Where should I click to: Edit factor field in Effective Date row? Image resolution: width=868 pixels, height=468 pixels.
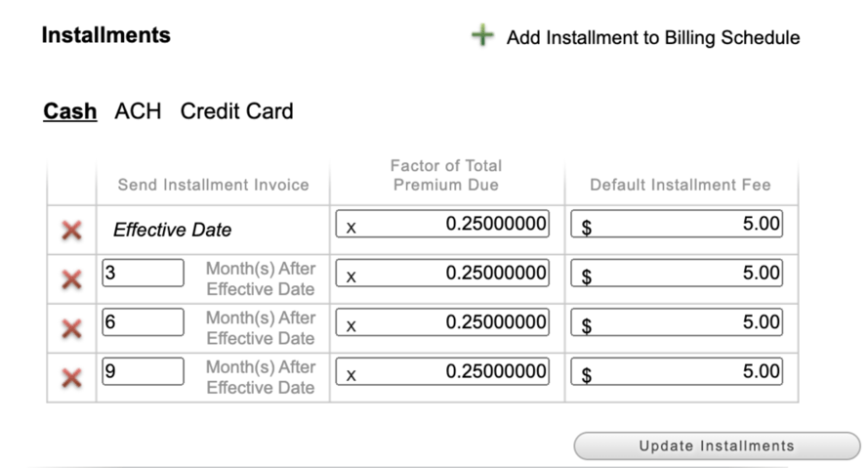tap(442, 224)
